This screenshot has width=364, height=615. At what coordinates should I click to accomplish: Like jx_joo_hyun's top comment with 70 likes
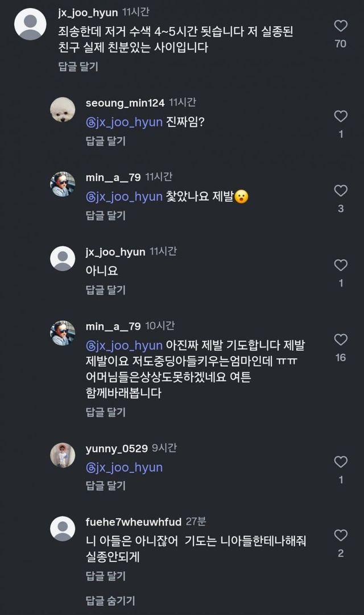click(340, 26)
